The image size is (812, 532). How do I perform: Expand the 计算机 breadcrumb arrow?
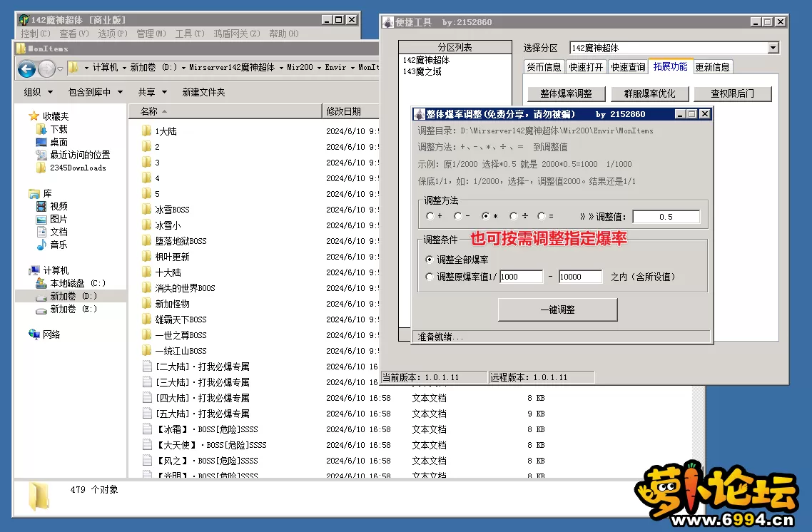[124, 68]
